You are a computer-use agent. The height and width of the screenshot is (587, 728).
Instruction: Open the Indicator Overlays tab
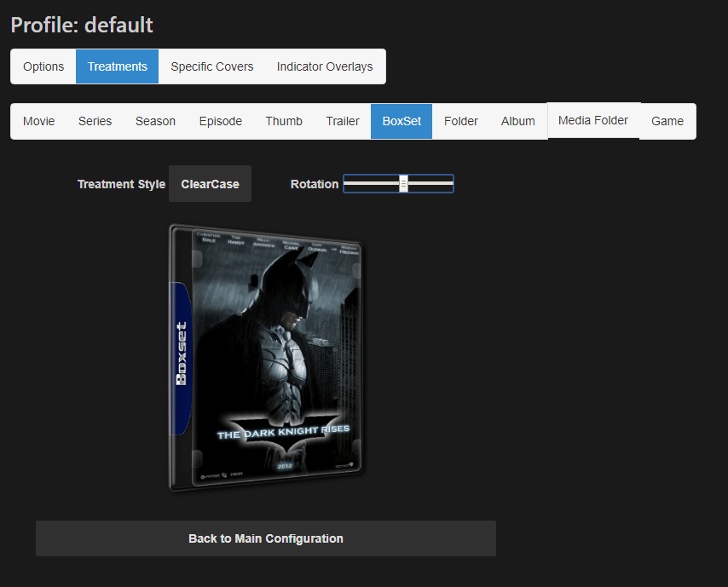(x=325, y=66)
